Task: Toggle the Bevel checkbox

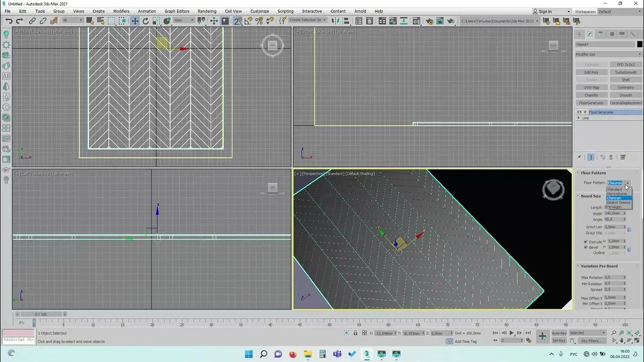Action: pyautogui.click(x=586, y=247)
